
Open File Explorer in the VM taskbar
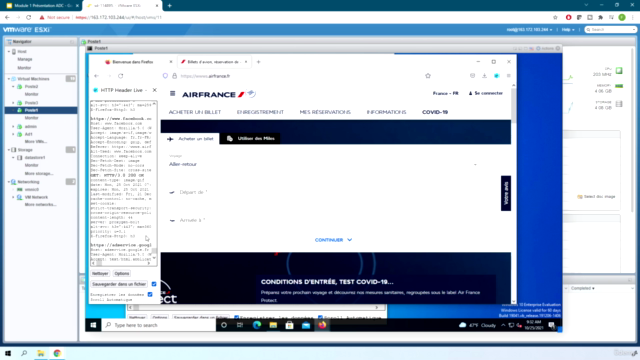(x=273, y=325)
